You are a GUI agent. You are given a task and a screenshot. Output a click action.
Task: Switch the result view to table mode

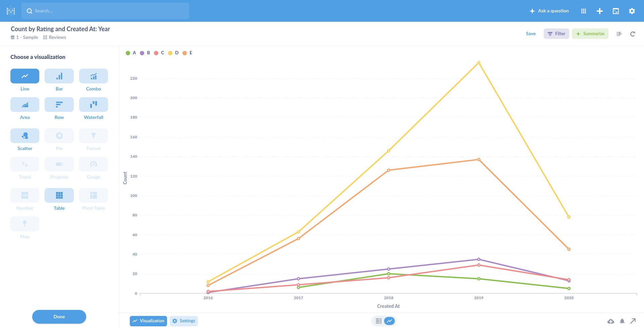click(x=378, y=321)
